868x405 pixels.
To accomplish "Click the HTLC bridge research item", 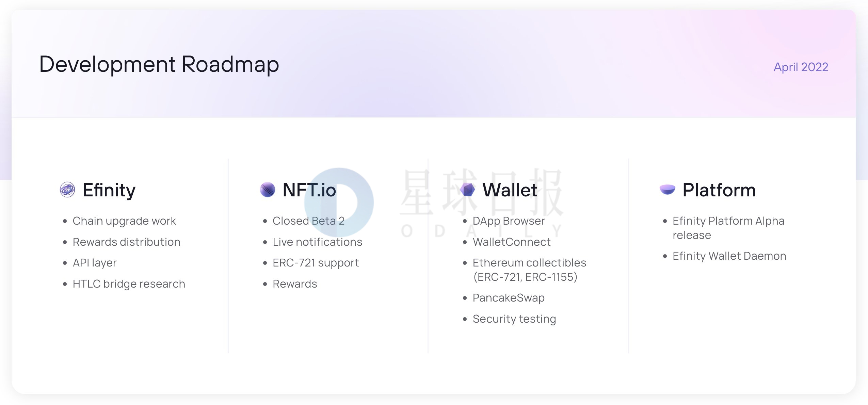I will coord(129,284).
